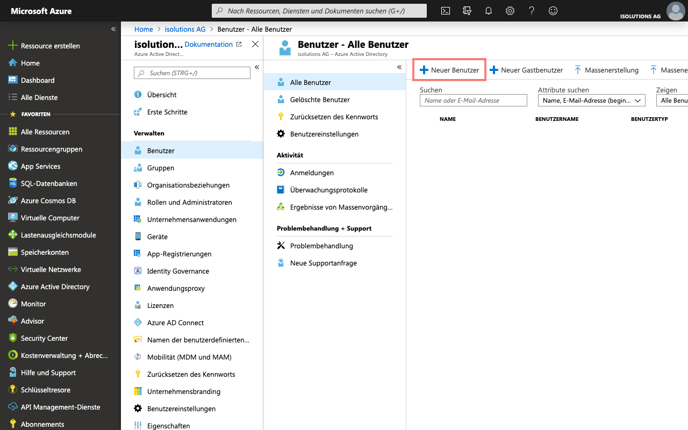Click Massenerstellung button
This screenshot has height=430, width=688.
[606, 70]
